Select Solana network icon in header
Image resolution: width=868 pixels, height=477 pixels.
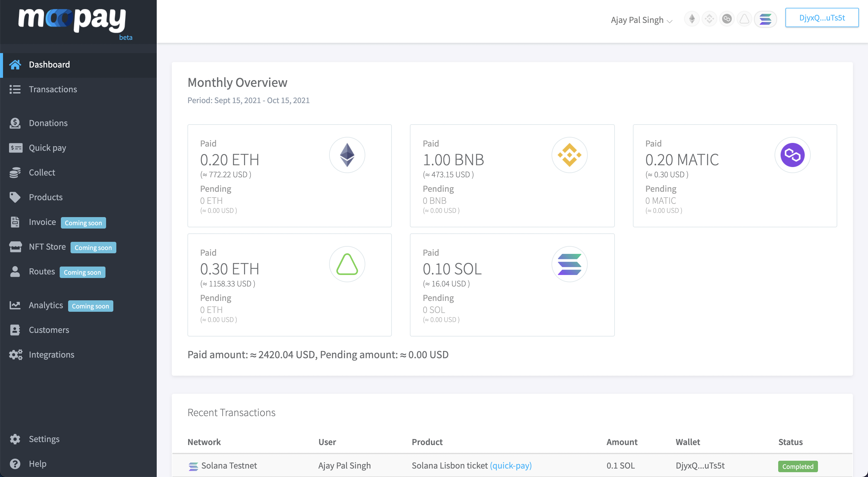[765, 19]
